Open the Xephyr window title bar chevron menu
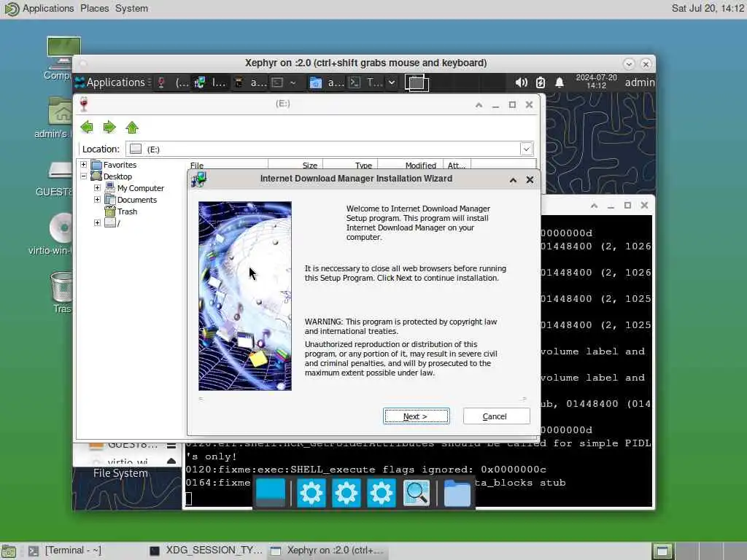This screenshot has width=747, height=560. [x=629, y=63]
